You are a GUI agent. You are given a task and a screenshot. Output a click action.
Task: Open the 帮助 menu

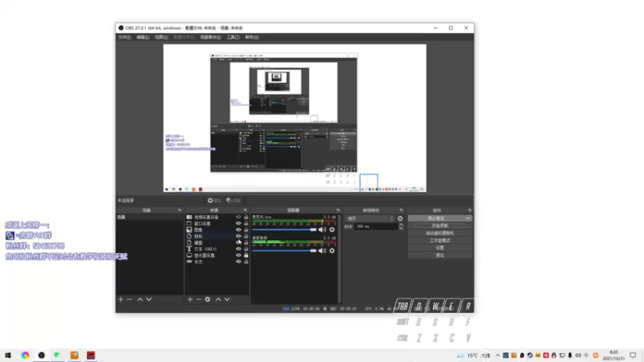pos(252,37)
